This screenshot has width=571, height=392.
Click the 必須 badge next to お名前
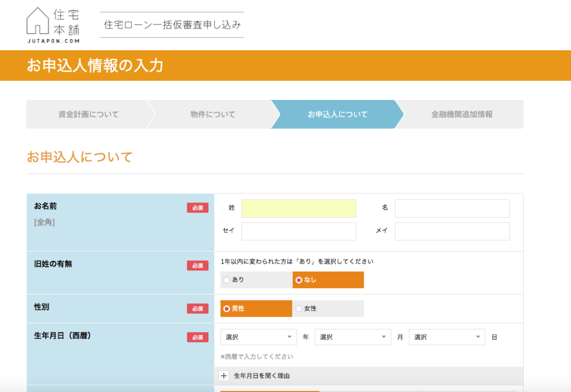click(x=197, y=208)
